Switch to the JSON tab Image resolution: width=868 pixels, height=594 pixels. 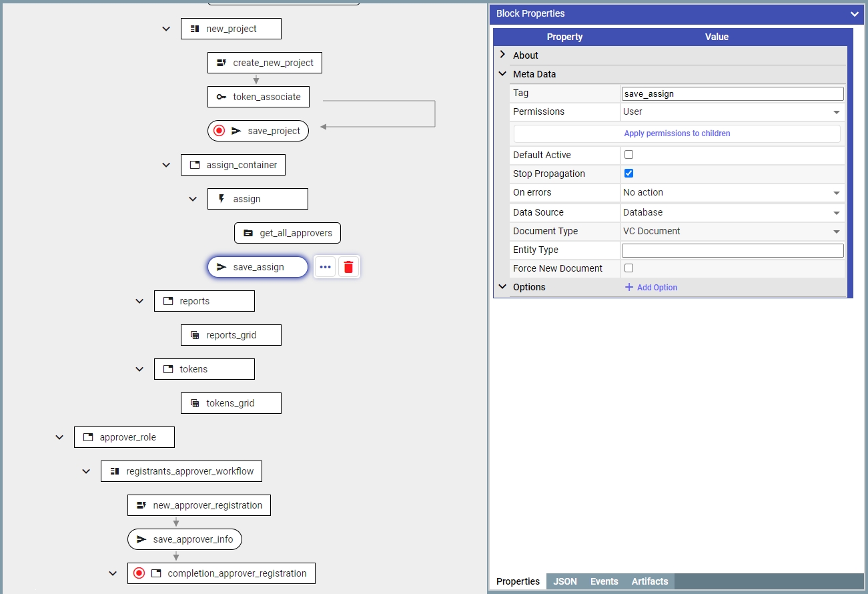(564, 581)
